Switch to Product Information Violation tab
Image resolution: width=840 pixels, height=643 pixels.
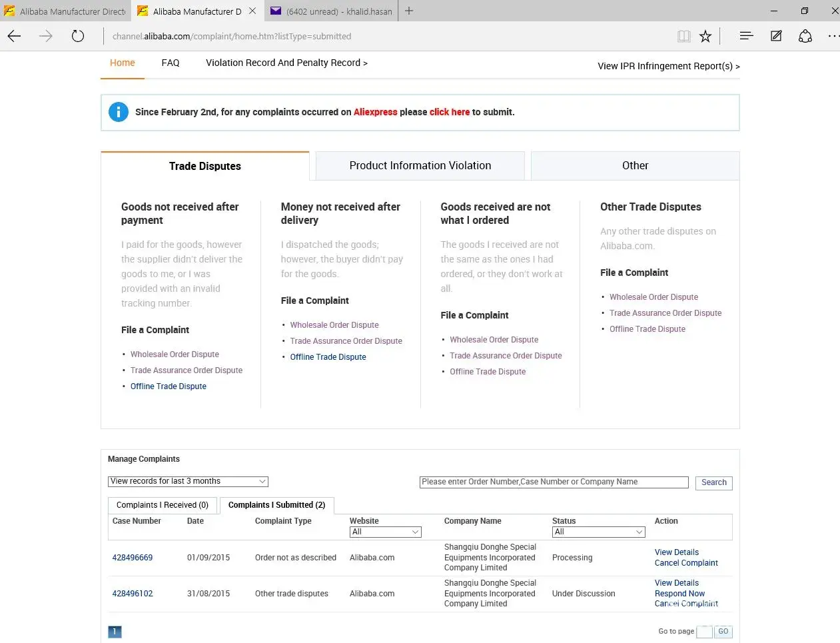420,165
